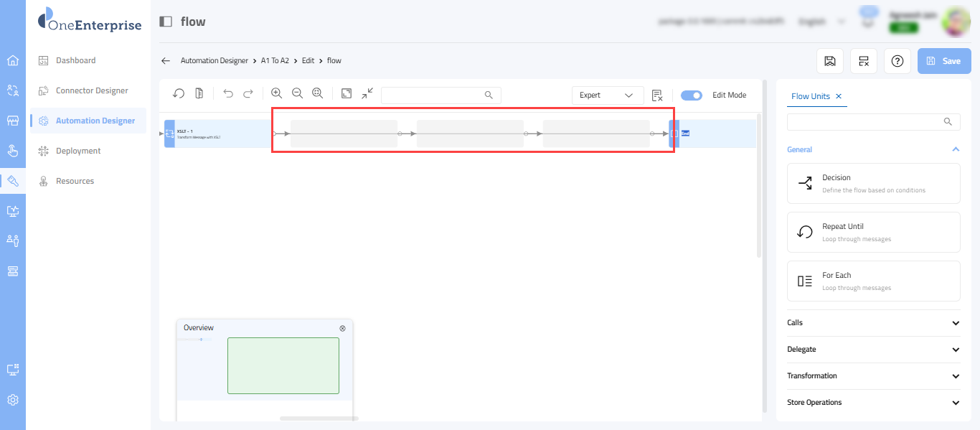Click the undo arrow in the toolbar
The height and width of the screenshot is (430, 980).
(x=228, y=94)
